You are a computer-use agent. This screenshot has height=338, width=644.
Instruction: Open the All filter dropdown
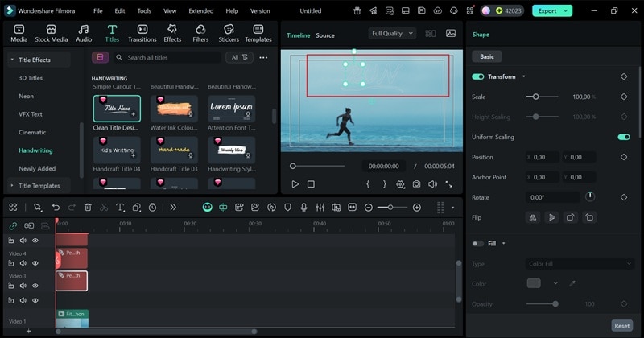pos(240,58)
